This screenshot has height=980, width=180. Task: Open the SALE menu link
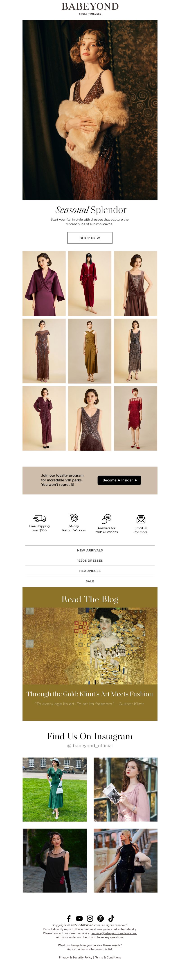pos(90,581)
